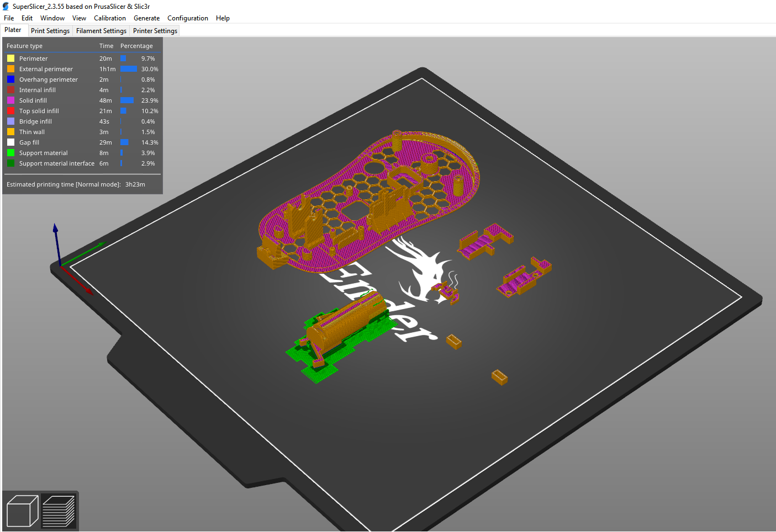
Task: Toggle visibility of Thin wall row
Action: 83,132
